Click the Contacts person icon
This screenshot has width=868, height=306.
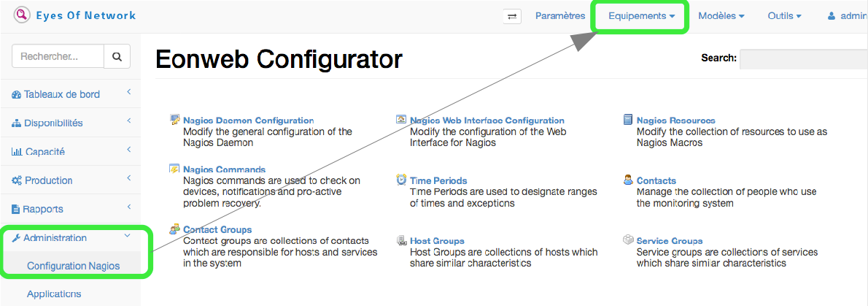click(628, 180)
